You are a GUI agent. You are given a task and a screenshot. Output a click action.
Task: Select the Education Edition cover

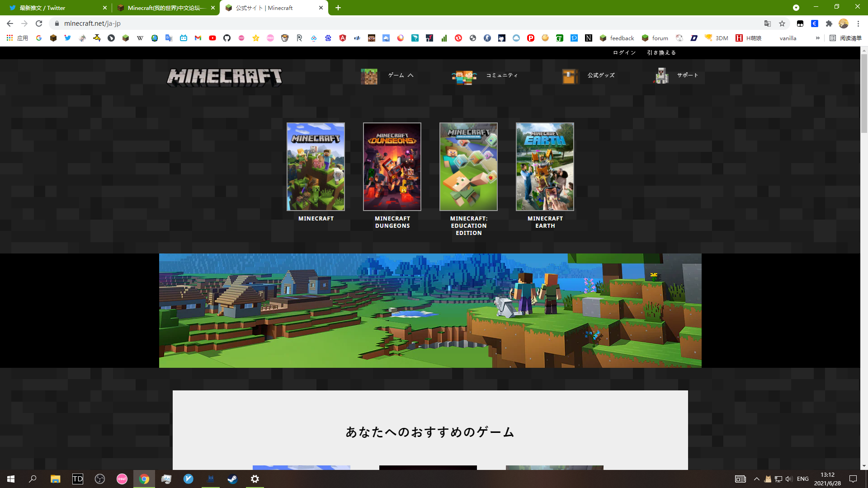point(468,167)
